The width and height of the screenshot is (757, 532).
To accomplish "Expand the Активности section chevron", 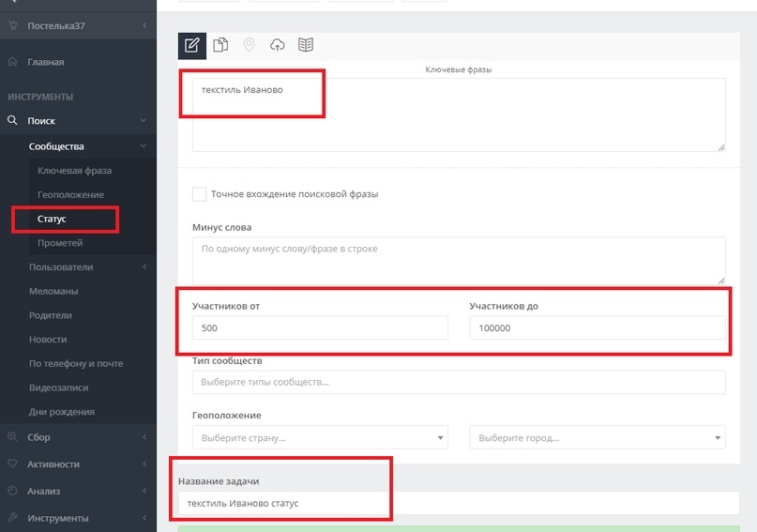I will (144, 464).
